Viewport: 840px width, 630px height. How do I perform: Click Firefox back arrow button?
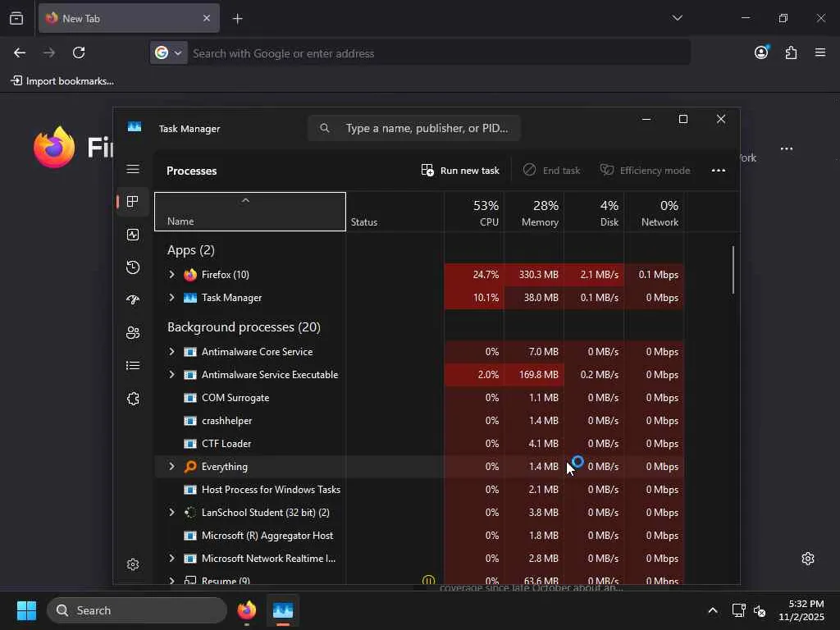20,52
